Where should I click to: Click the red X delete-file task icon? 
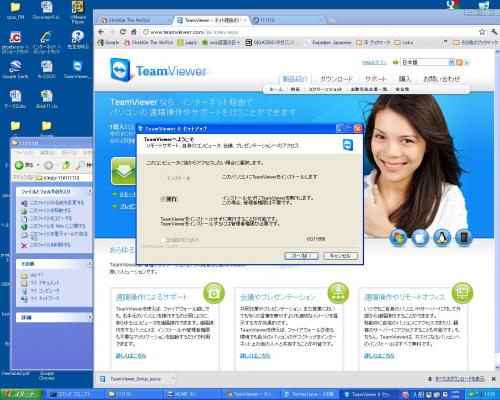(x=24, y=245)
